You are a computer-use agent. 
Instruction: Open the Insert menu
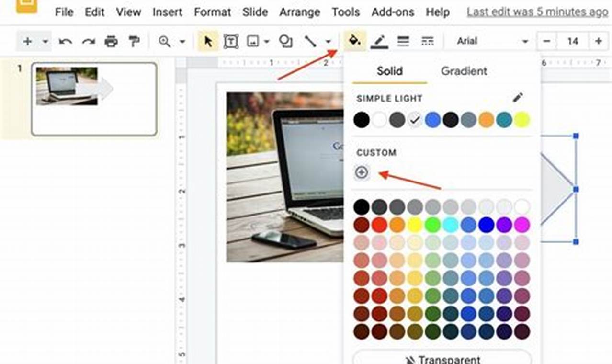click(167, 12)
